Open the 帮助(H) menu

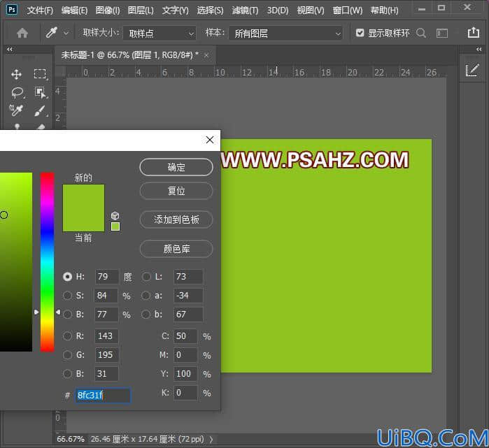tap(384, 10)
